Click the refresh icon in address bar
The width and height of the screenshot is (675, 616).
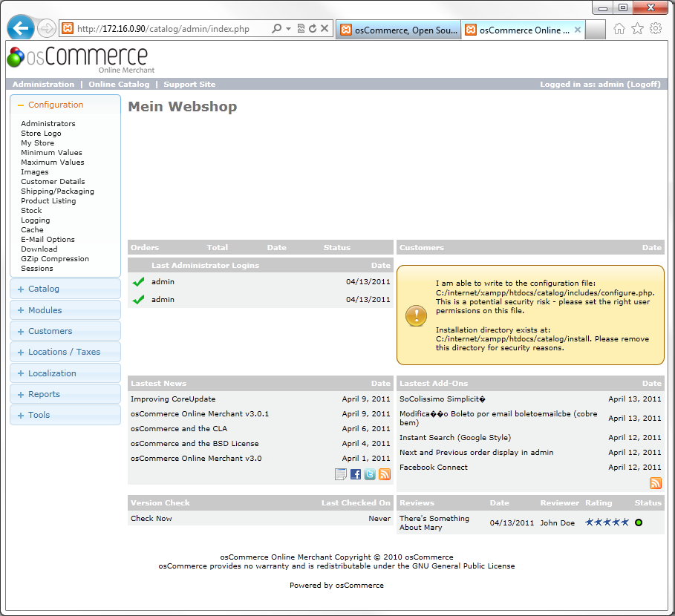[x=313, y=29]
